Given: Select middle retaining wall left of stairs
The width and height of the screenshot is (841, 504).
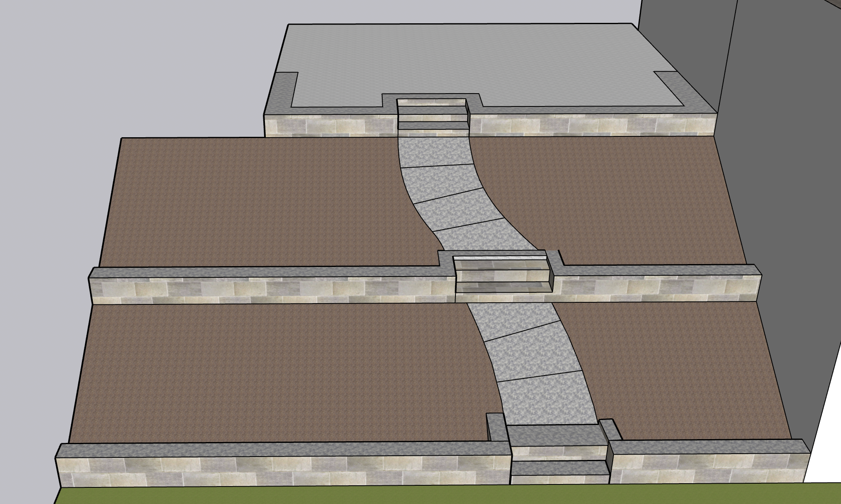Looking at the screenshot, I should click(270, 288).
